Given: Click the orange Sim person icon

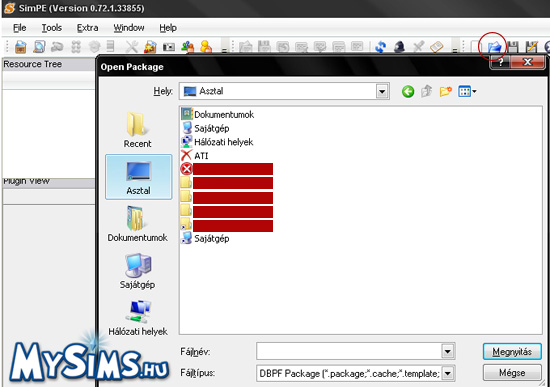Looking at the screenshot, I should point(206,46).
